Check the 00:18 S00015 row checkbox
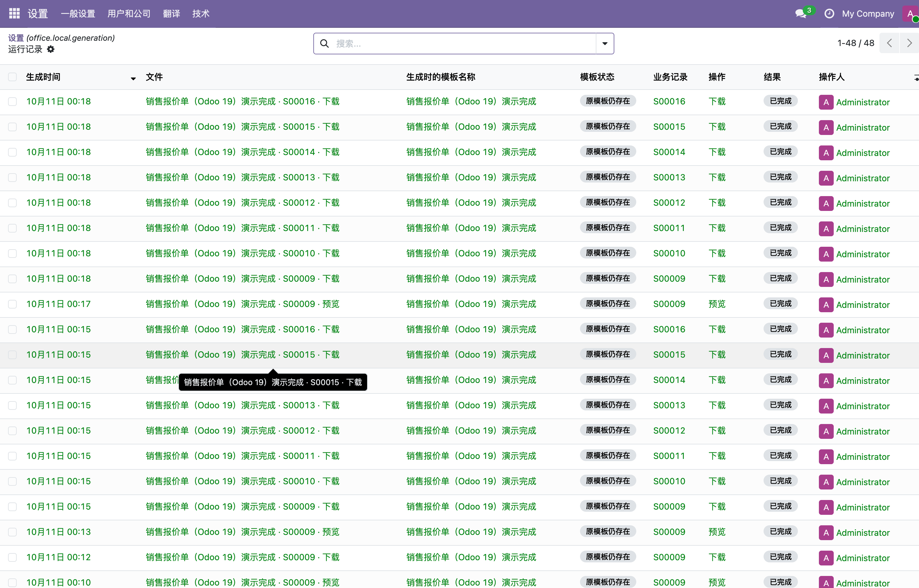The image size is (919, 588). point(13,127)
